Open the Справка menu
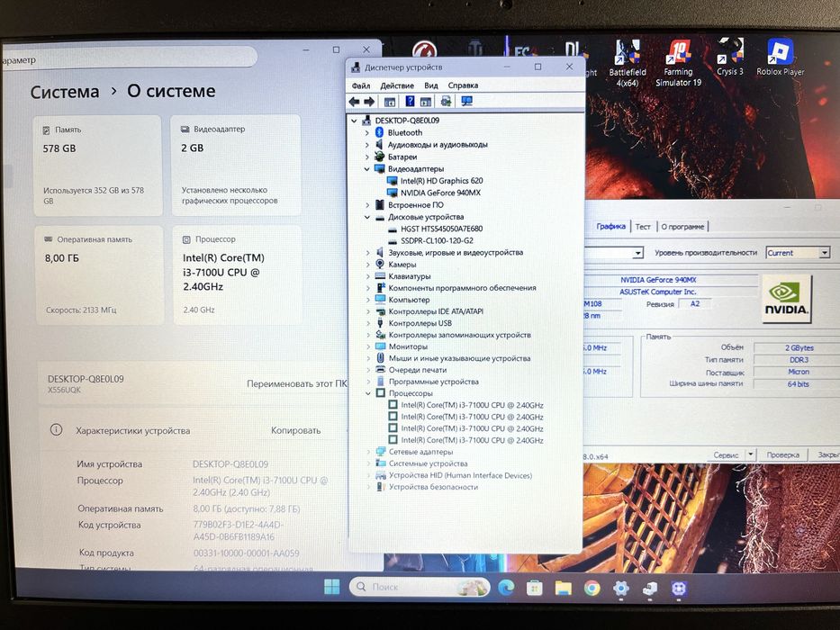840x630 pixels. click(x=463, y=85)
